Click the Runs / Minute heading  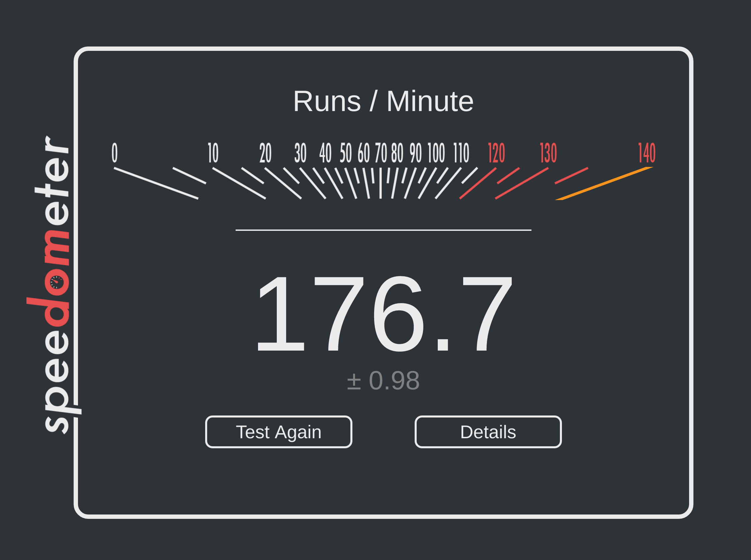tap(383, 101)
